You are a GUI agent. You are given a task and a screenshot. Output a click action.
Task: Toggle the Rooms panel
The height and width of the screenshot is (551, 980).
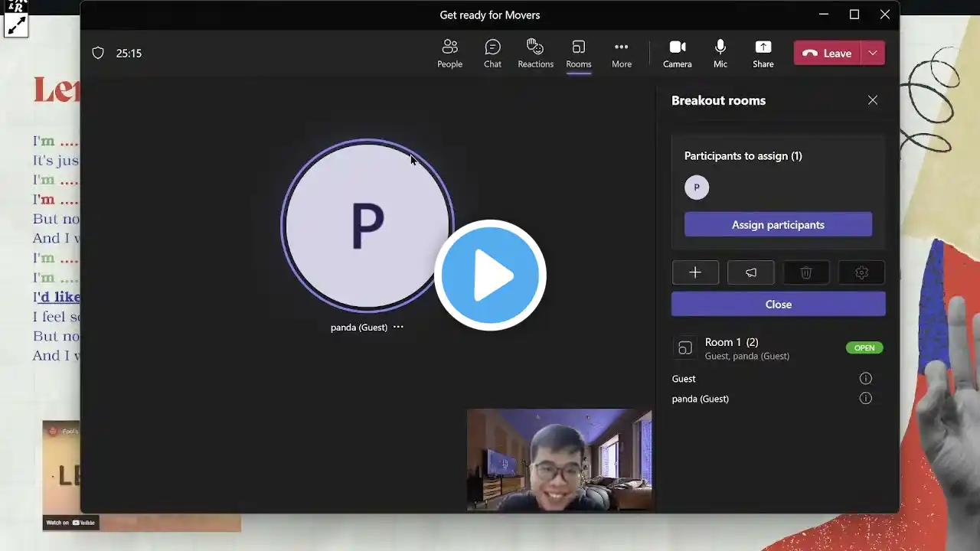[x=578, y=54]
